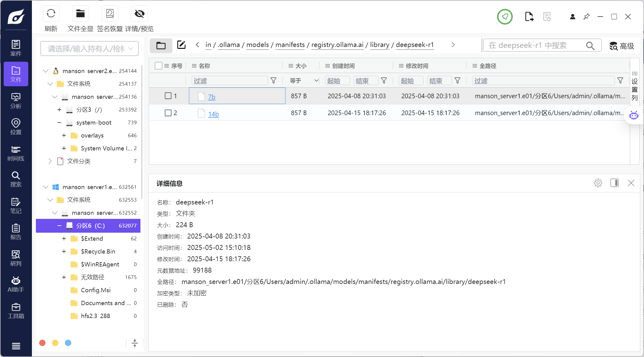
Task: Open the 14b file link
Action: 213,114
